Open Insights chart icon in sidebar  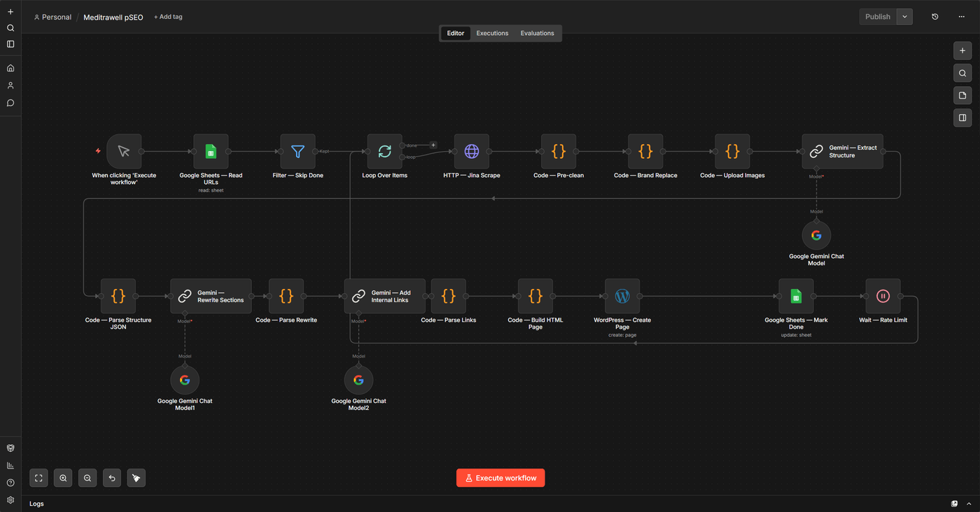(10, 465)
